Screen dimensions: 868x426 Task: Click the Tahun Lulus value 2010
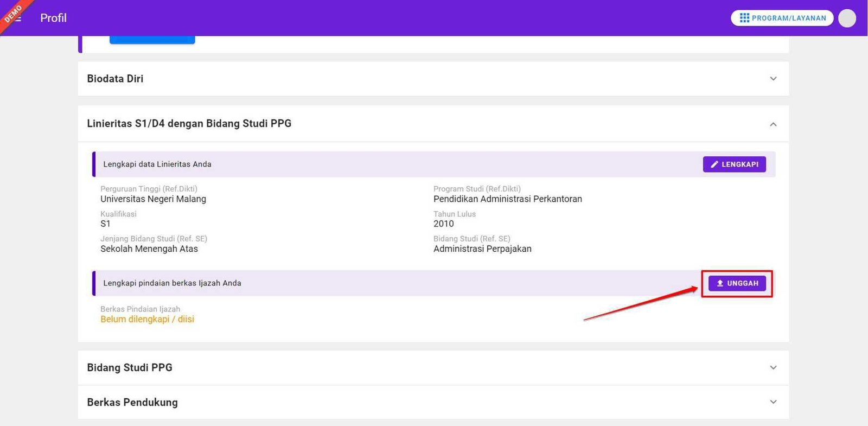pyautogui.click(x=444, y=224)
